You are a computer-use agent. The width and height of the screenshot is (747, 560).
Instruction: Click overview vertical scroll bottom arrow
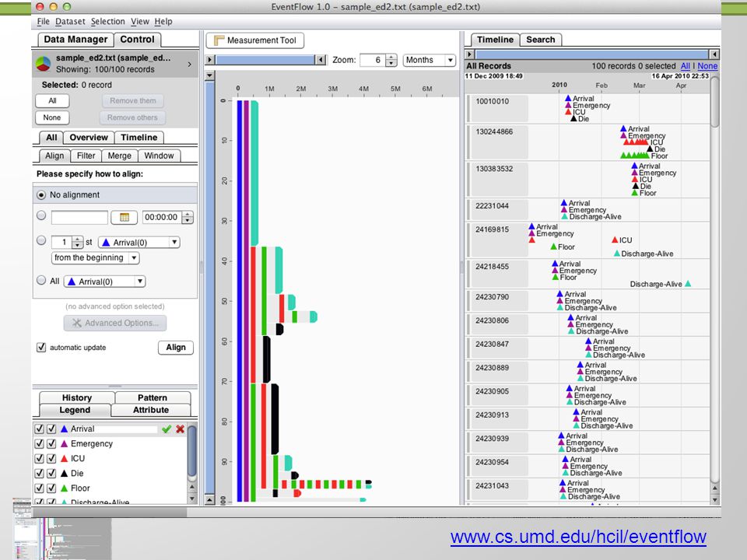[x=209, y=500]
